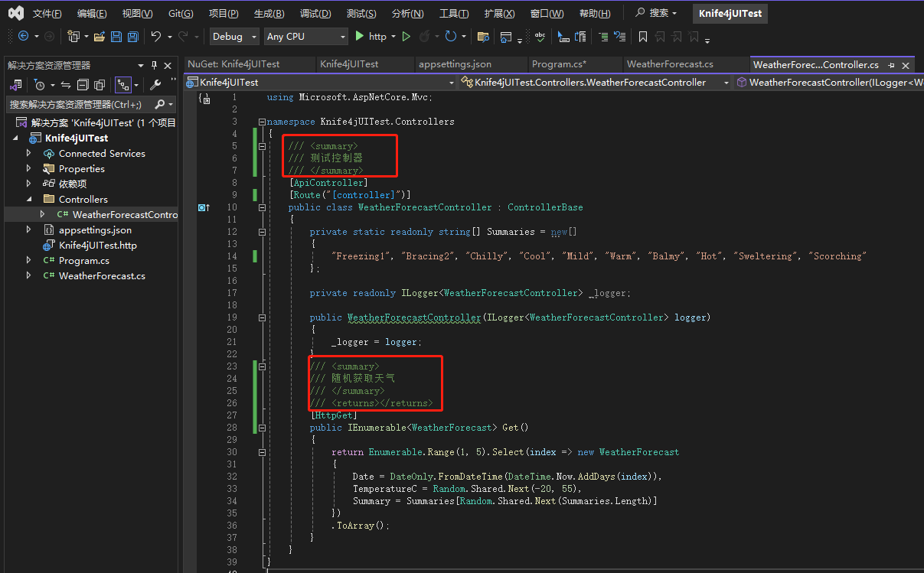Close the WeatherForecastController.cs tab
This screenshot has height=573, width=924.
coord(906,66)
